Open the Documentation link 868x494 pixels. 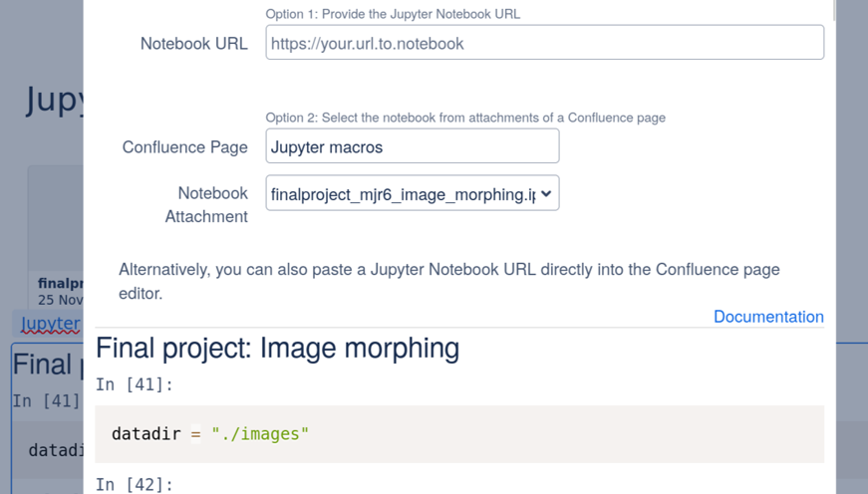[768, 317]
